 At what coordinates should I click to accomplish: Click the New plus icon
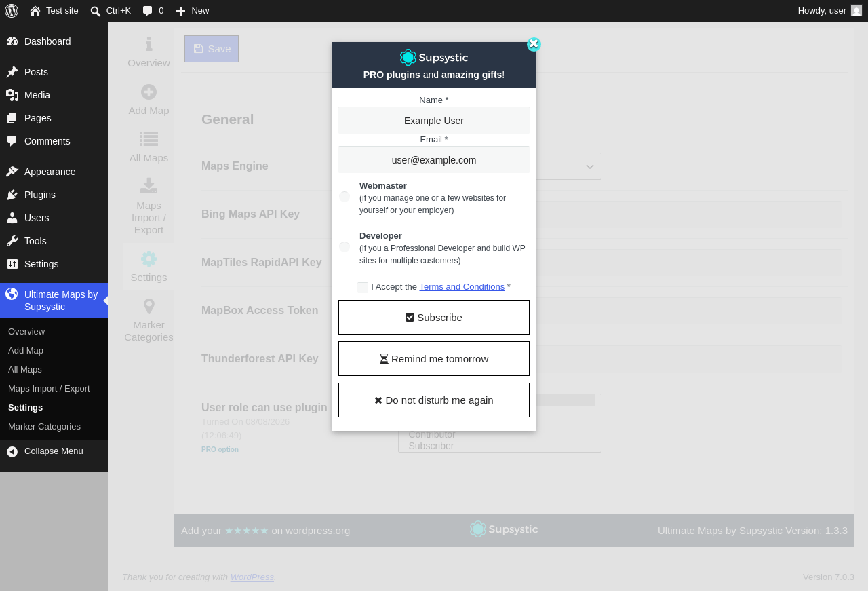(x=180, y=11)
